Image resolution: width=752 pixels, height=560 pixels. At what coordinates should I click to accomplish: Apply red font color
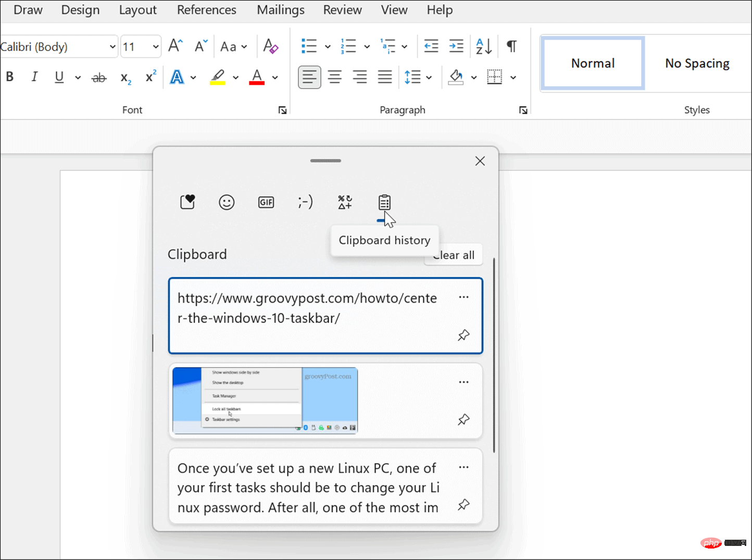[x=257, y=77]
